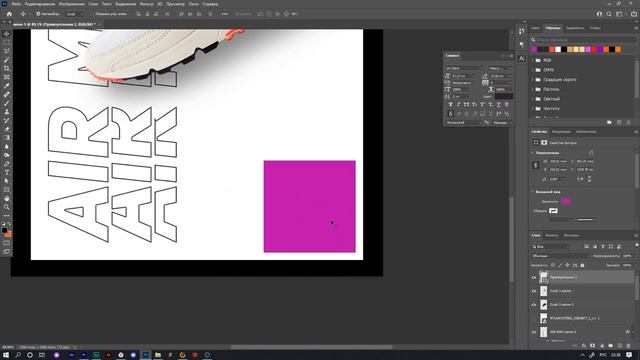Select the Pen tool
Image resolution: width=640 pixels, height=360 pixels.
[7, 164]
